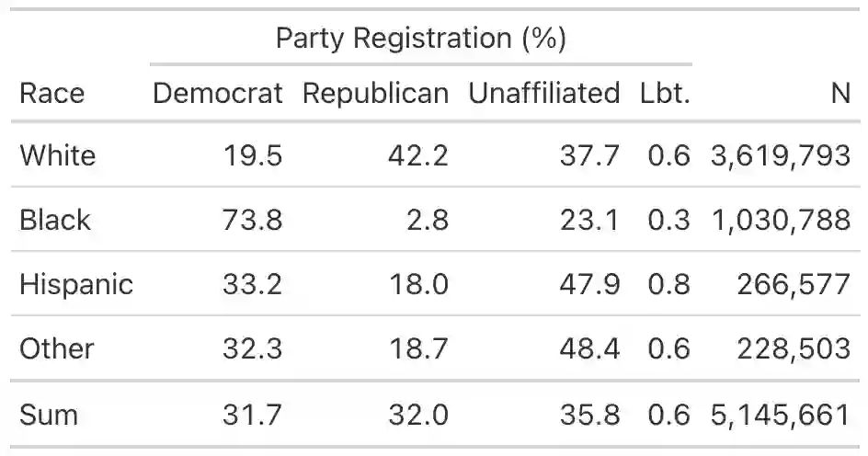
Task: Select the Lbt. column header
Action: pyautogui.click(x=665, y=93)
